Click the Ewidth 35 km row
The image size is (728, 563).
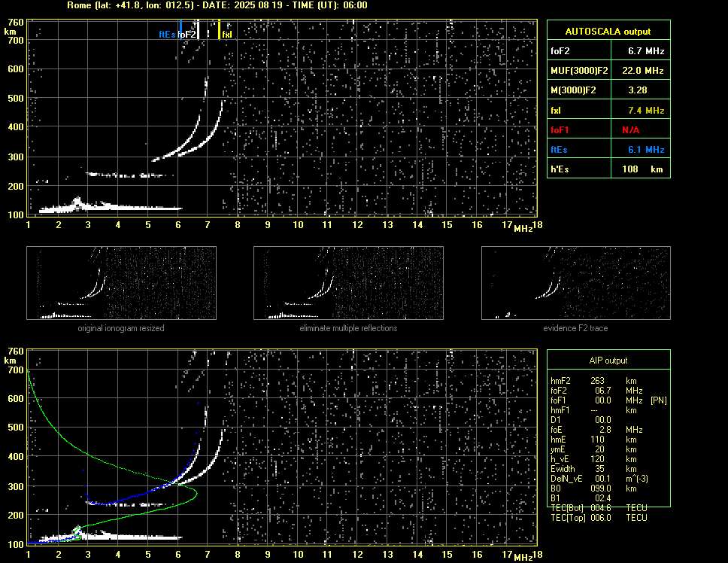pyautogui.click(x=593, y=469)
